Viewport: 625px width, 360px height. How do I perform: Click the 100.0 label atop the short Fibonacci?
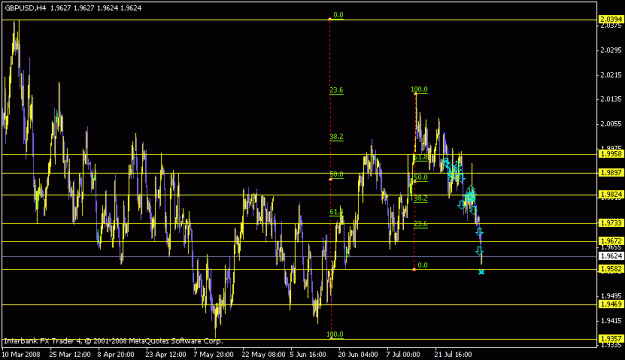(419, 90)
